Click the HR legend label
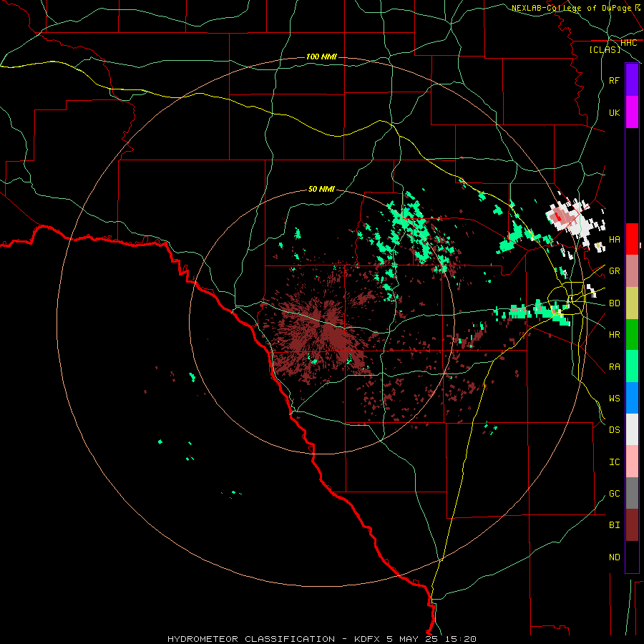Viewport: 644px width, 644px height. click(x=614, y=335)
